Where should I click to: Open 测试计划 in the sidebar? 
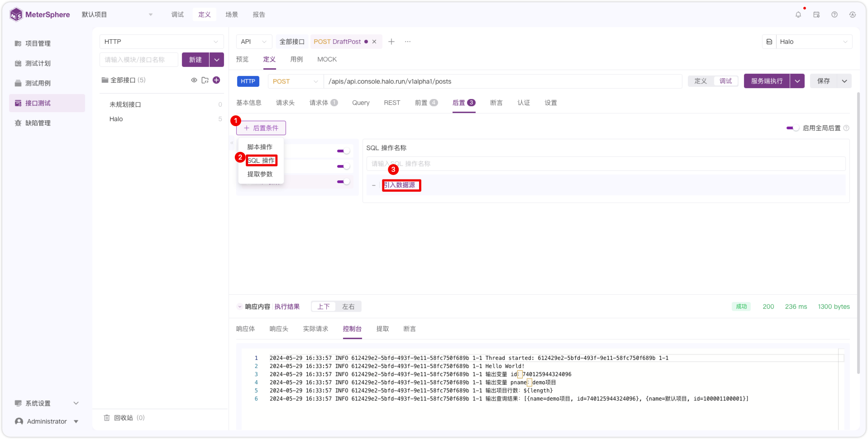point(38,63)
